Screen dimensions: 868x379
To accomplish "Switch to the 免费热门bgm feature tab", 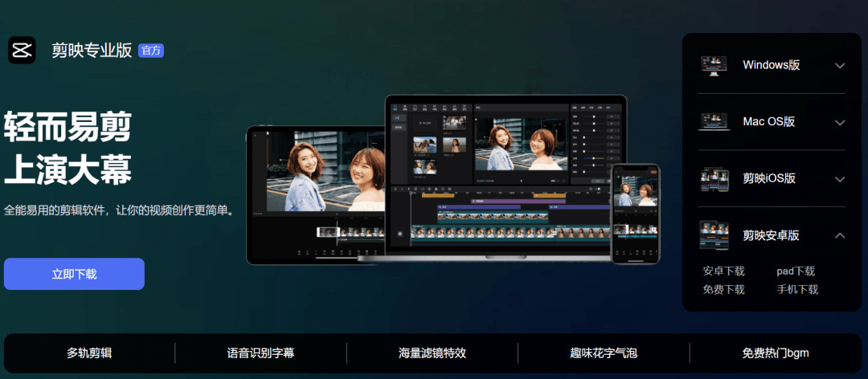I will click(x=776, y=353).
